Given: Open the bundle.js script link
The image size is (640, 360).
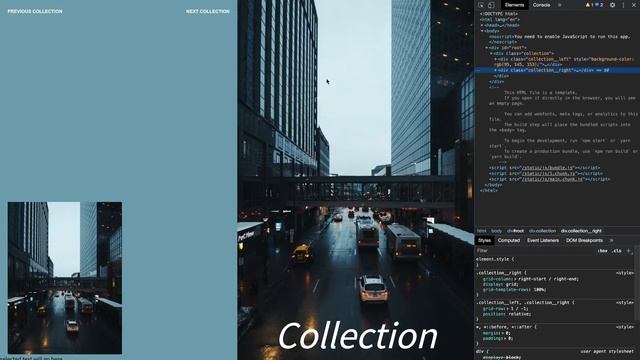Looking at the screenshot, I should (547, 168).
